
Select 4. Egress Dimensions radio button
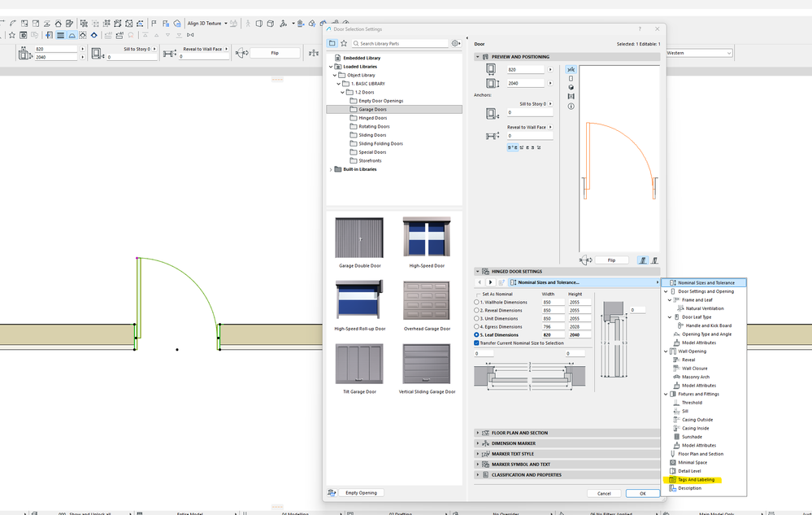click(476, 327)
